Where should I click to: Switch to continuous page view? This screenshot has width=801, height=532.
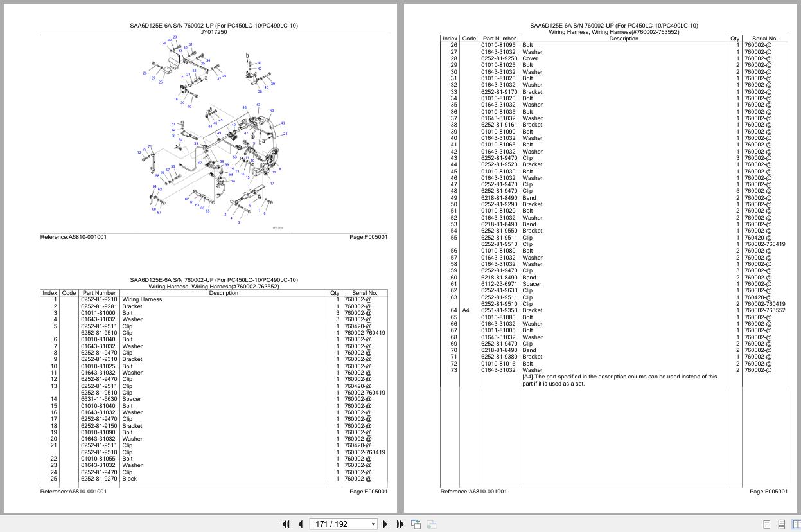click(781, 524)
